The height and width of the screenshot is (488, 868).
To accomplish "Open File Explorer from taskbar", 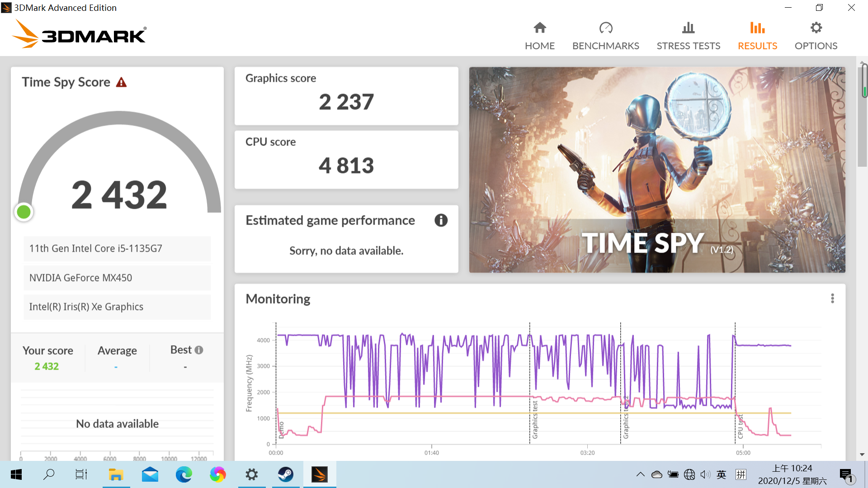I will [x=116, y=474].
